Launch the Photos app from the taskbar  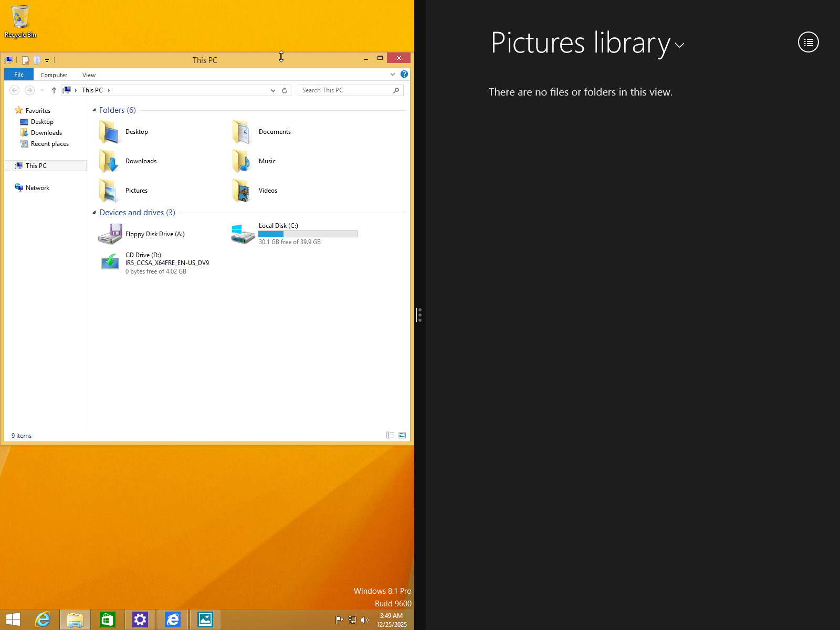205,619
